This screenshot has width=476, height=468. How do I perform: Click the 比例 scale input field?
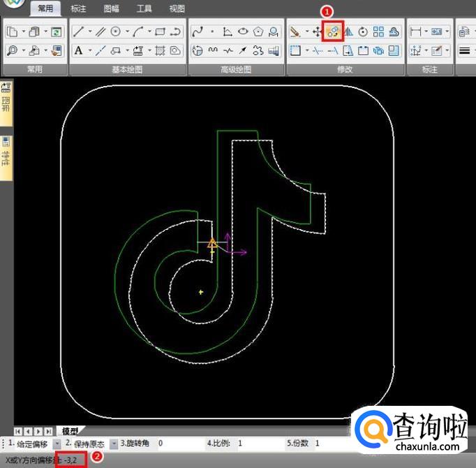(258, 444)
